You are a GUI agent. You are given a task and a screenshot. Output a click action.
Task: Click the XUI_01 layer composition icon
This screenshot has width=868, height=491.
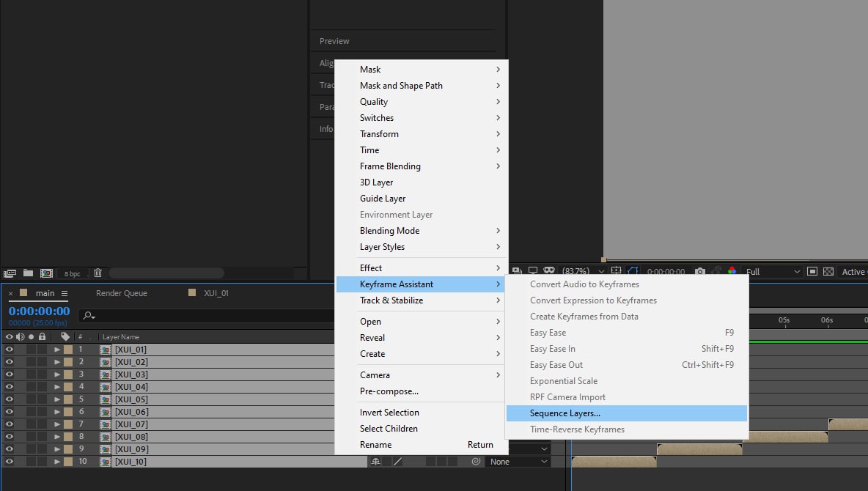coord(105,350)
